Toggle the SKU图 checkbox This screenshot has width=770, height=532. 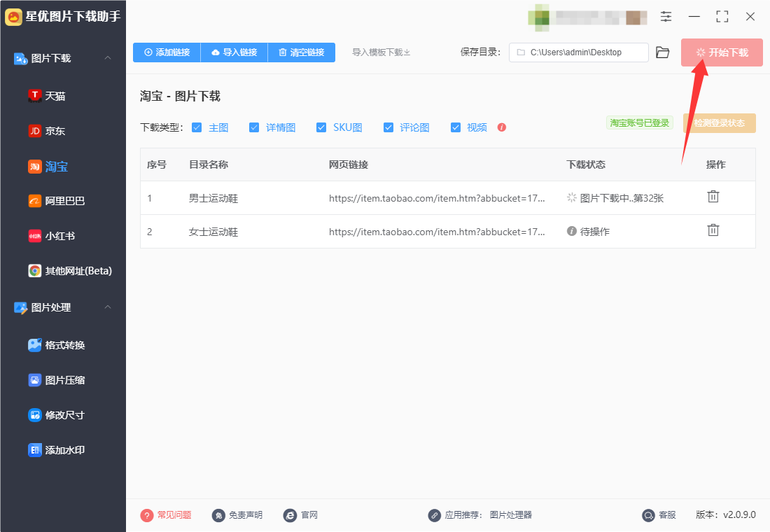click(321, 127)
